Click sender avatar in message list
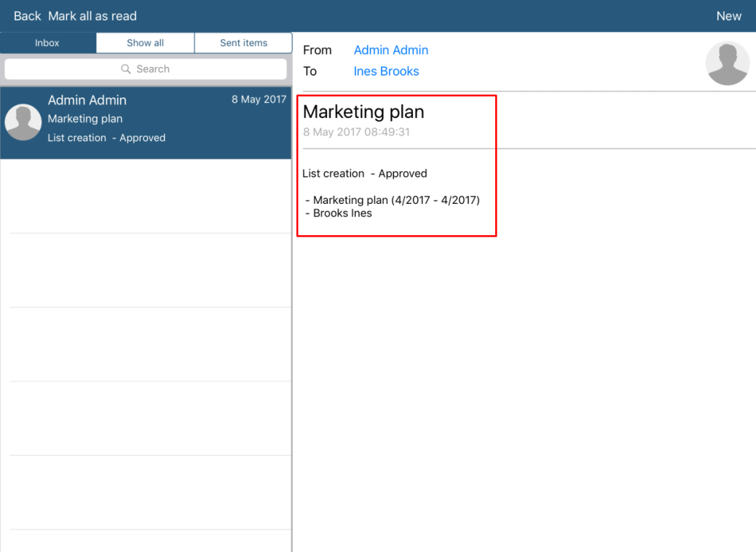This screenshot has width=756, height=552. pyautogui.click(x=23, y=122)
